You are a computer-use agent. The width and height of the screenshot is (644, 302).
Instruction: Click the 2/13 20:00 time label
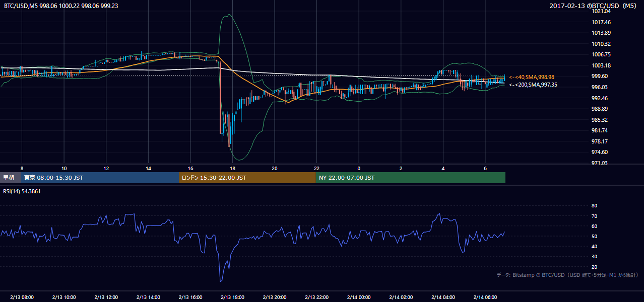pos(275,297)
